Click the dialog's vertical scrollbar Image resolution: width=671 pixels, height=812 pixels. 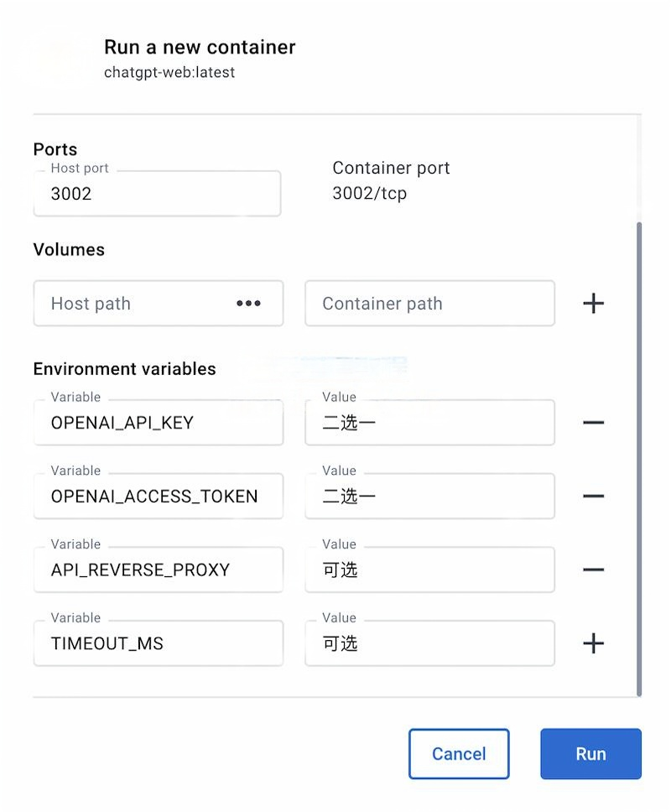click(639, 460)
